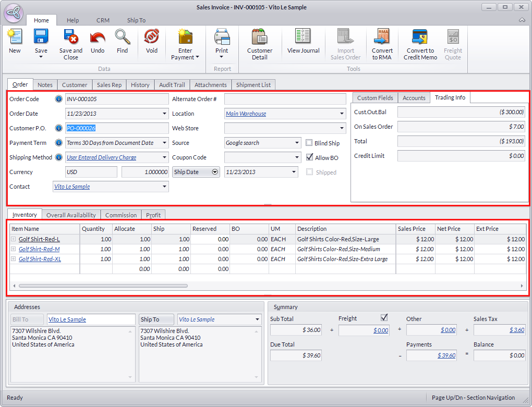
Task: Click the Main Warehouse location link
Action: [246, 114]
